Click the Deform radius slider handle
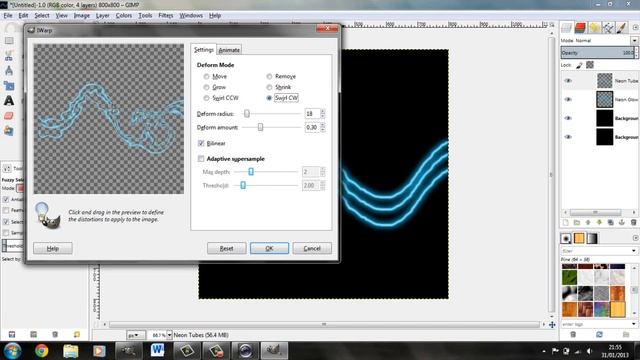 [247, 113]
